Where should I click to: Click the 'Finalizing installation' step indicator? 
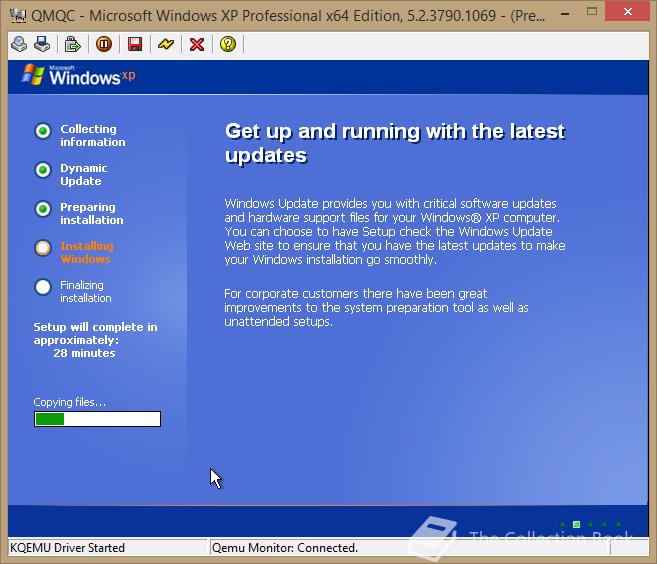point(43,287)
